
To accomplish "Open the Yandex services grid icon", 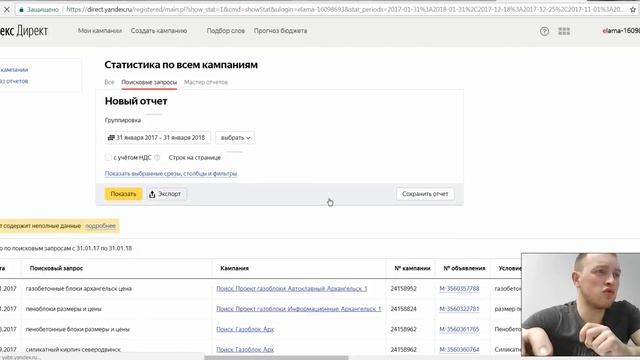I will tap(564, 31).
